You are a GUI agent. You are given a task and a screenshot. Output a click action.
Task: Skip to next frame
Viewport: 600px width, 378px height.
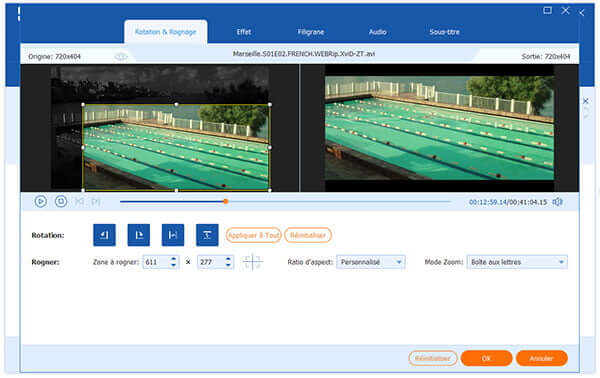(x=96, y=201)
